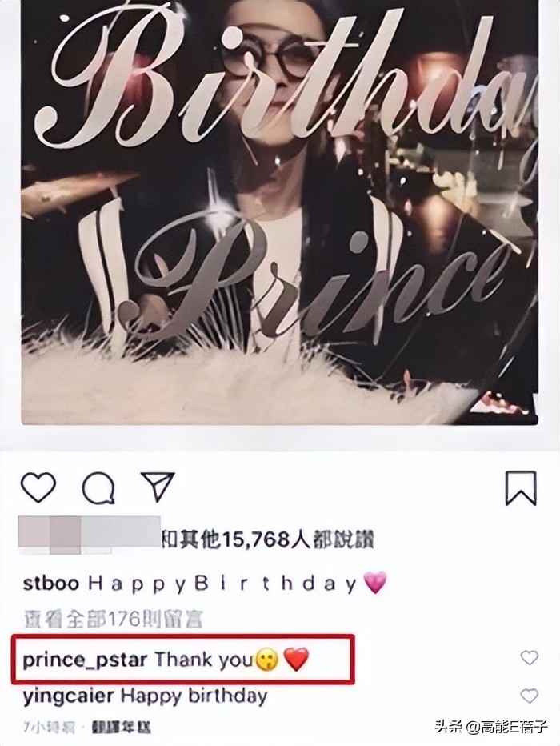Like yingcaier's Happy birthday comment
The image size is (560, 746).
tap(529, 696)
